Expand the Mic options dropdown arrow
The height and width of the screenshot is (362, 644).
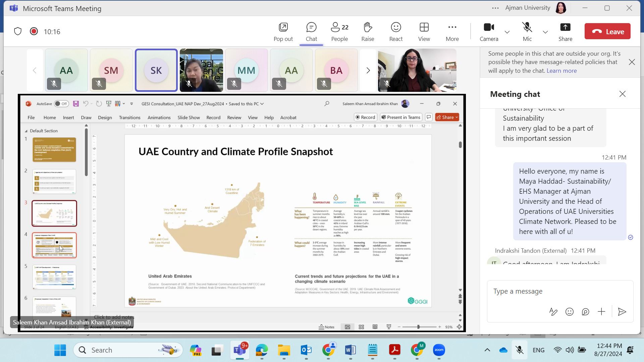(x=545, y=32)
